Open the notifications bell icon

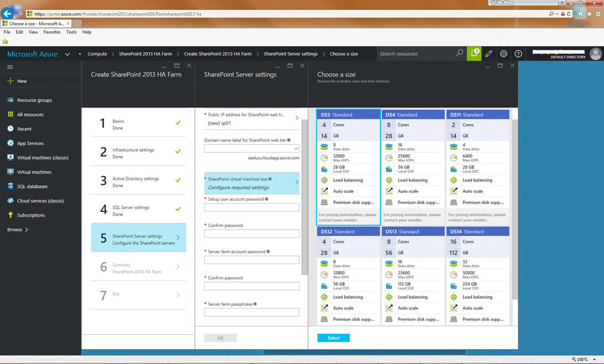(474, 54)
